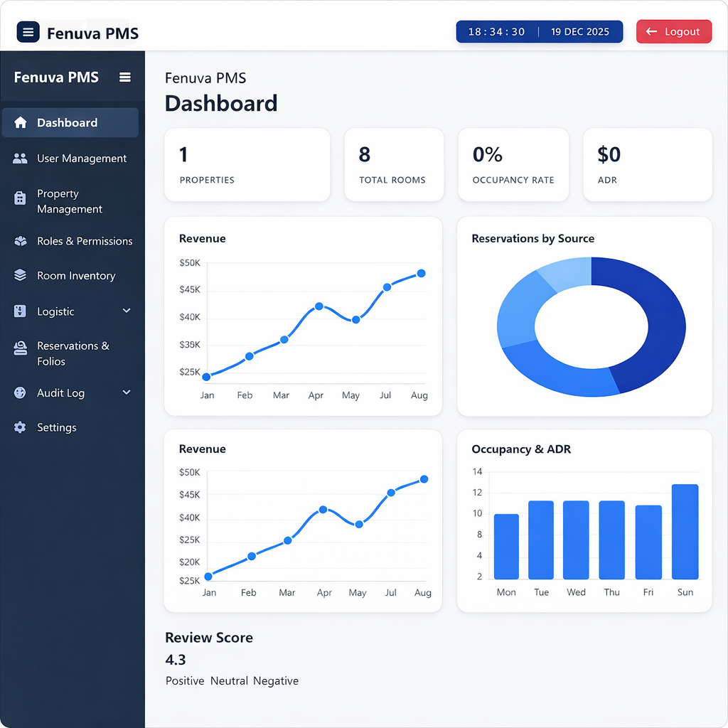Switch to the Dashboard menu item
This screenshot has height=728, width=728.
pyautogui.click(x=68, y=122)
